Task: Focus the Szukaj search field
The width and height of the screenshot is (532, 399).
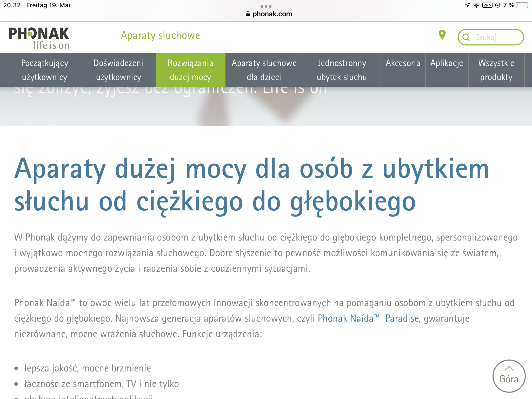Action: [x=491, y=37]
